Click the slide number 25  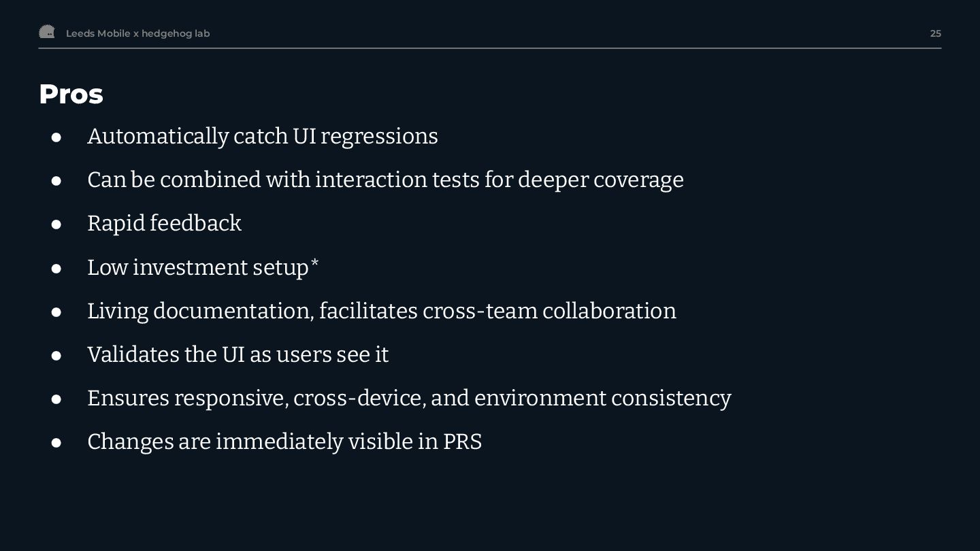(x=935, y=33)
